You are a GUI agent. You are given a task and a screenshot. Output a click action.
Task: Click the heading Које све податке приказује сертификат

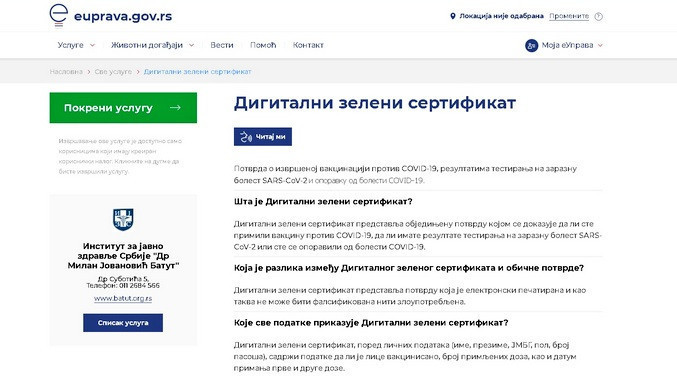(x=371, y=323)
